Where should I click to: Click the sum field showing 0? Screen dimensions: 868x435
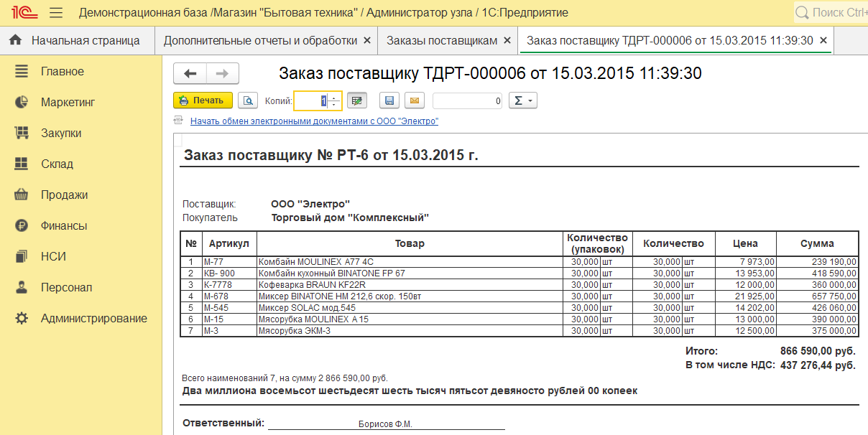[x=468, y=101]
